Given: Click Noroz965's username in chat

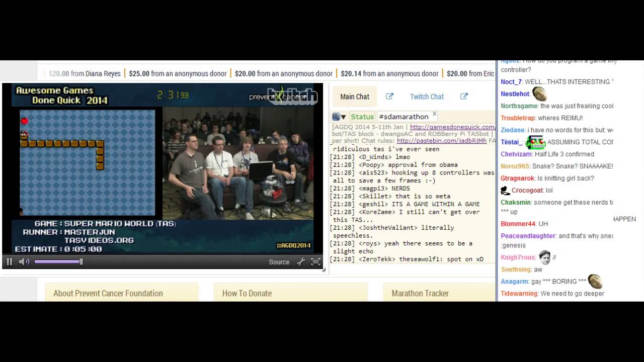Looking at the screenshot, I should pos(515,166).
